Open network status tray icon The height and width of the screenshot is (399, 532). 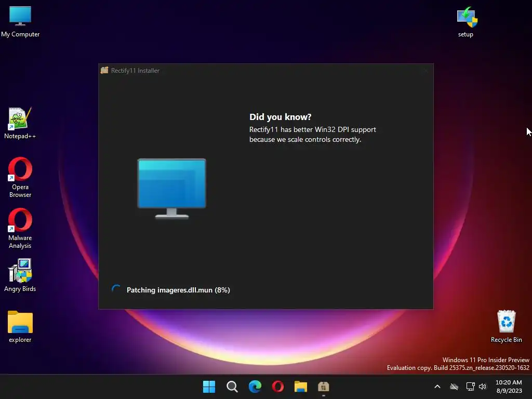tap(470, 387)
